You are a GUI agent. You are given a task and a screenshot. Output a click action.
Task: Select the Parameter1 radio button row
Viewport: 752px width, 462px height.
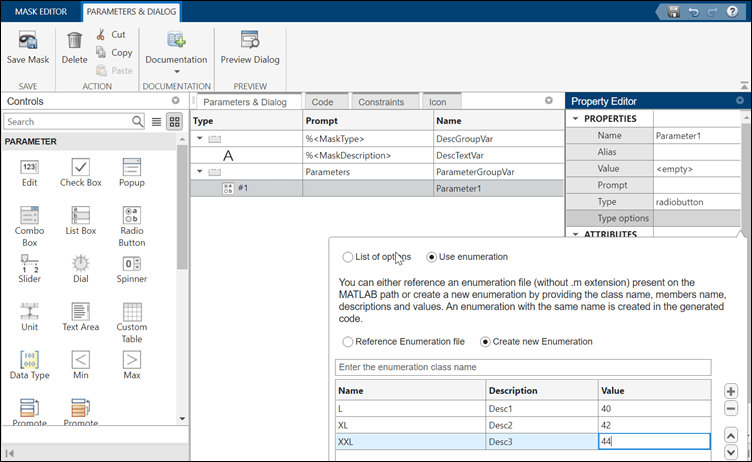click(377, 188)
